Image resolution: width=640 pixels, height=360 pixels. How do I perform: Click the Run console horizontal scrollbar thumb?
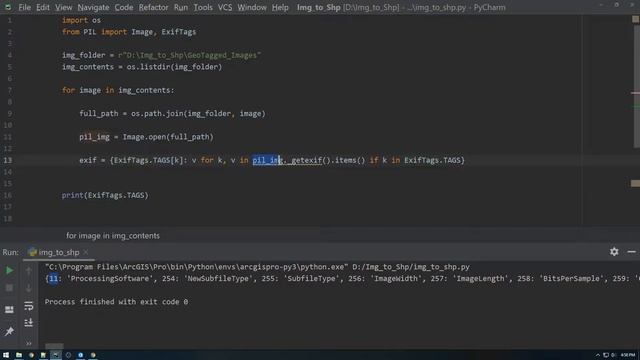click(x=54, y=346)
